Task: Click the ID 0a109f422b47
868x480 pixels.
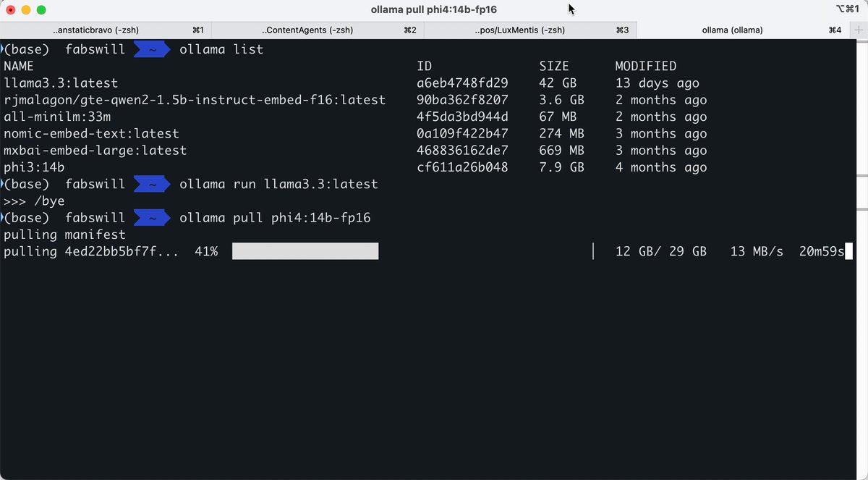Action: 463,134
